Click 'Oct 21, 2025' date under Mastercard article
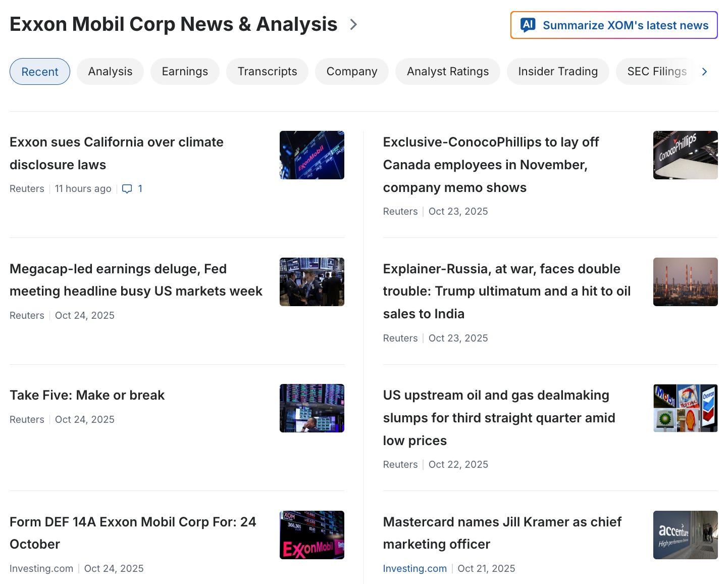This screenshot has height=584, width=728. pyautogui.click(x=486, y=568)
